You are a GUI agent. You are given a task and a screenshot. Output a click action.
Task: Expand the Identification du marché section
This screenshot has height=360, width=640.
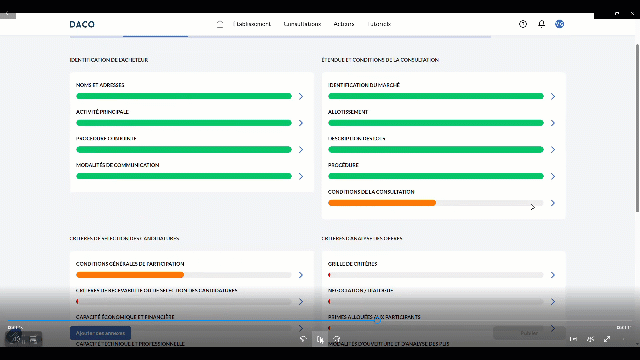[x=553, y=96]
